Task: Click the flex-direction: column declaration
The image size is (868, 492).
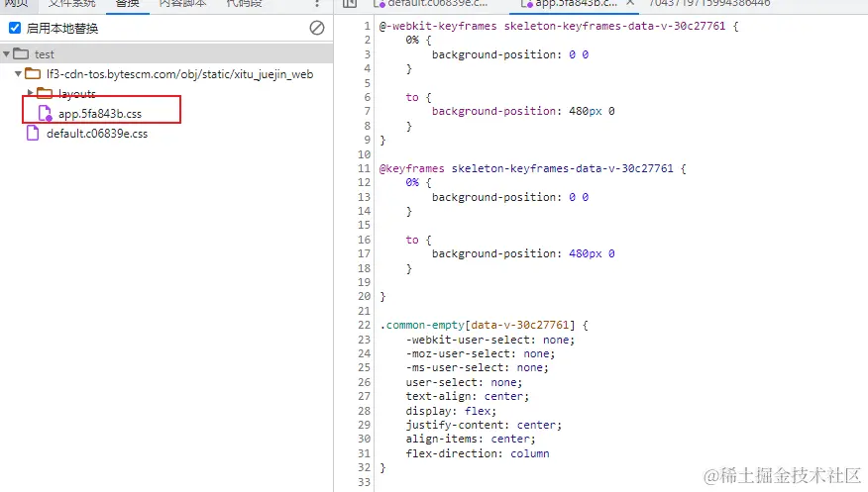Action: [x=478, y=453]
